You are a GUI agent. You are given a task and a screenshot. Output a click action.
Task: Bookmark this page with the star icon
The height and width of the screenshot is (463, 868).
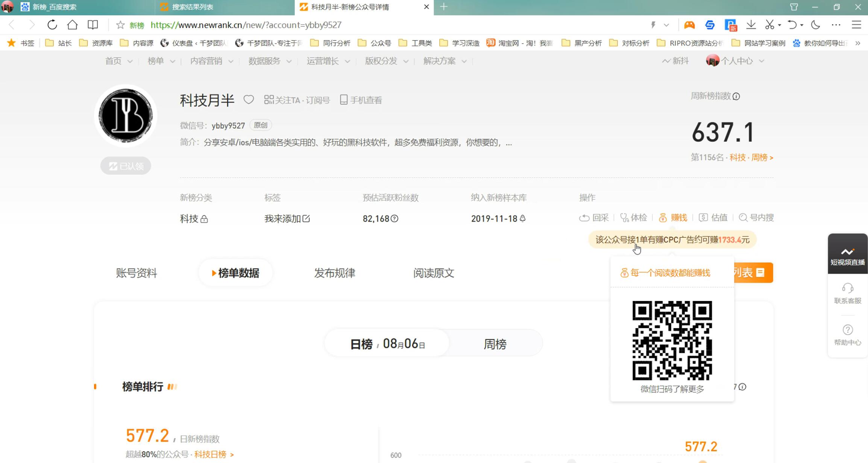[x=120, y=25]
